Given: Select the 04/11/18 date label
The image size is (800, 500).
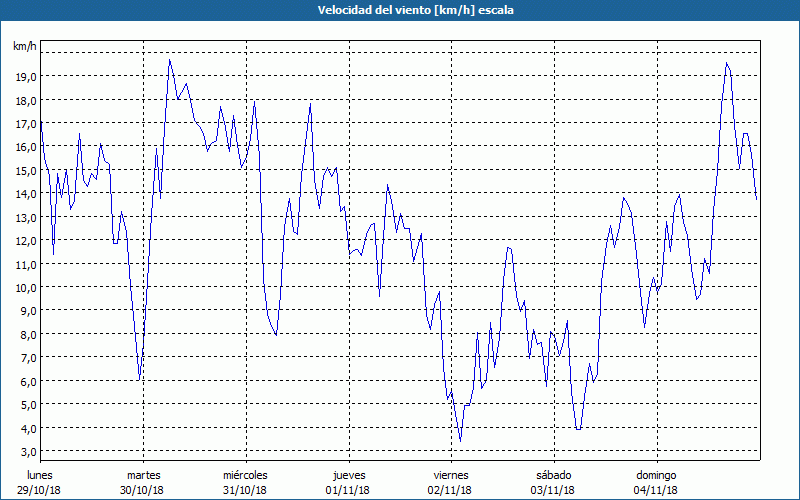Looking at the screenshot, I should [656, 490].
